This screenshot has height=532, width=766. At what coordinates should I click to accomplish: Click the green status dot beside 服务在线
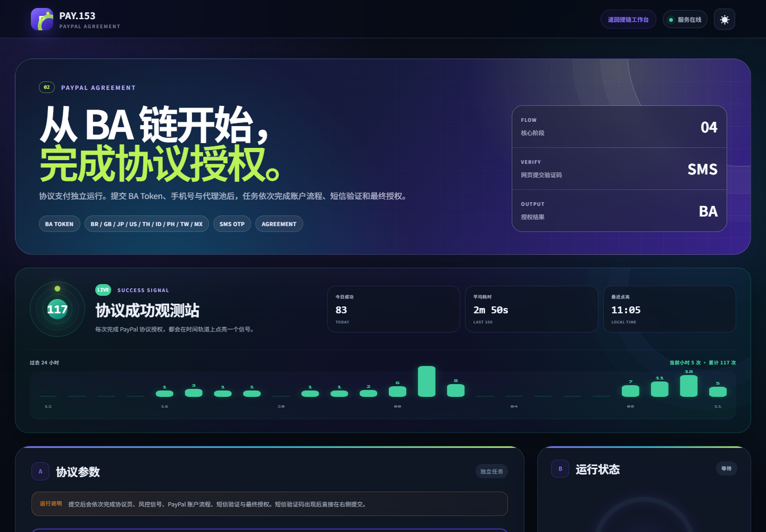pyautogui.click(x=671, y=20)
